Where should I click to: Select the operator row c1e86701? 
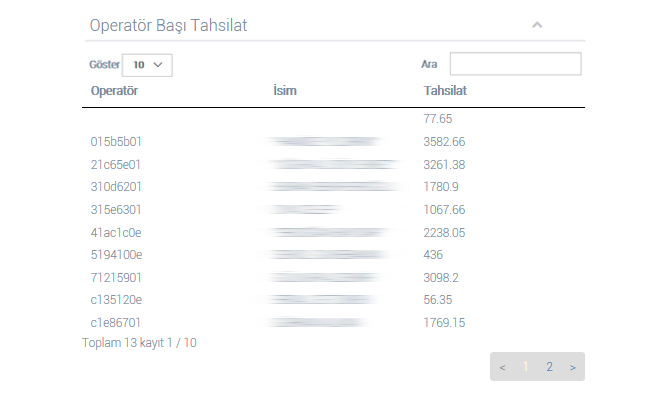[333, 323]
